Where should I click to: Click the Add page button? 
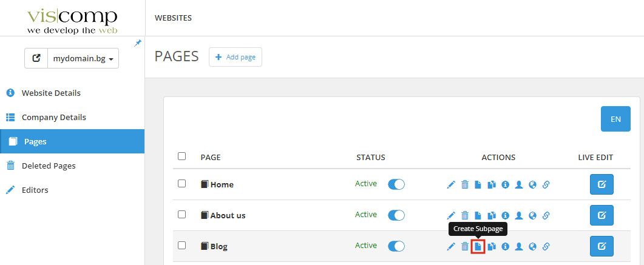[x=235, y=57]
